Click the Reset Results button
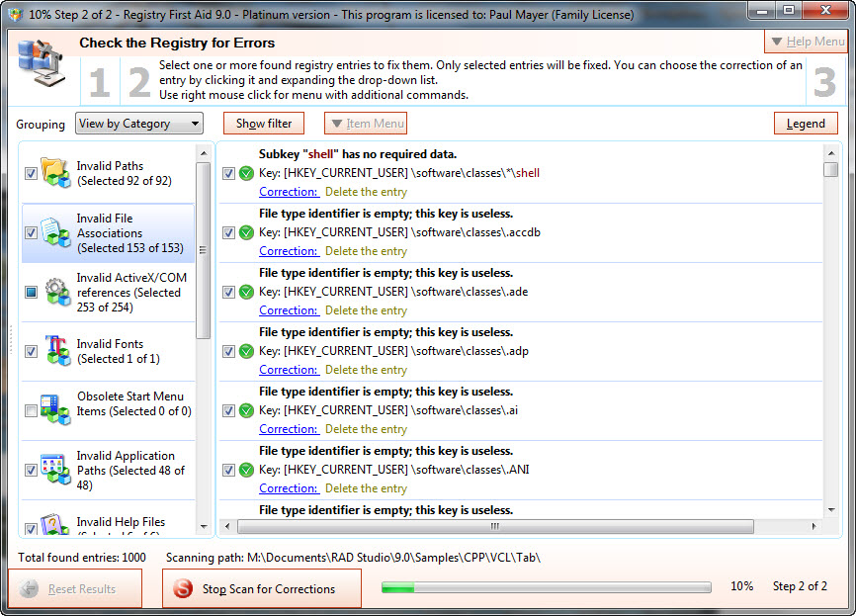This screenshot has height=616, width=856. (75, 588)
